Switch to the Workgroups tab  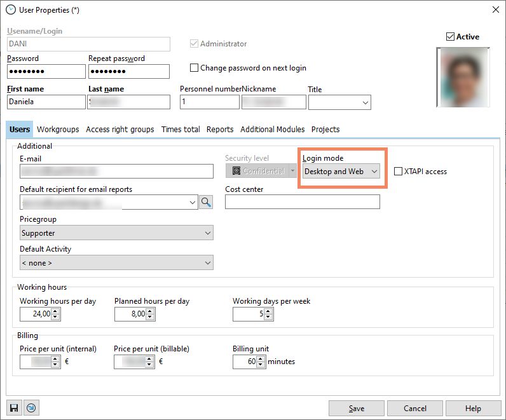pos(58,129)
